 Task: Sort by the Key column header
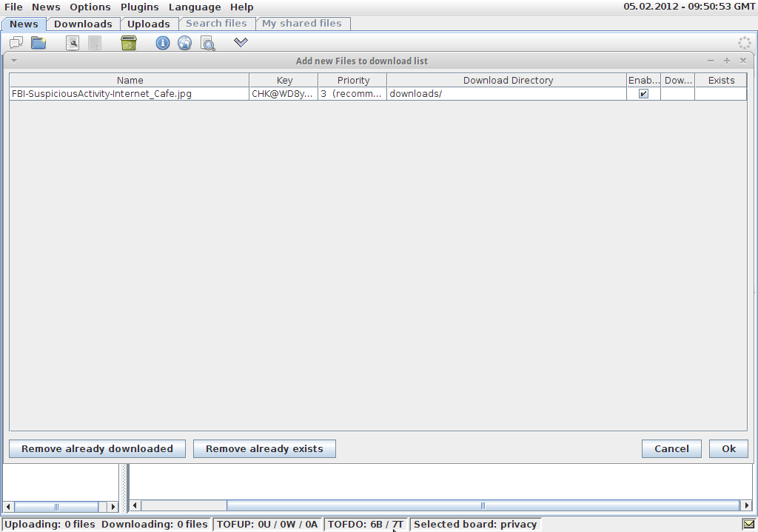click(x=284, y=80)
